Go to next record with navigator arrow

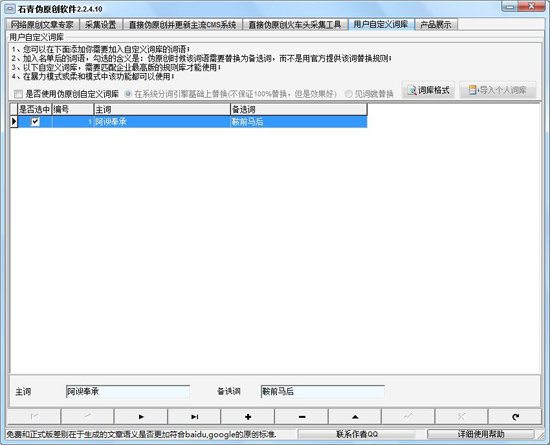[x=141, y=417]
